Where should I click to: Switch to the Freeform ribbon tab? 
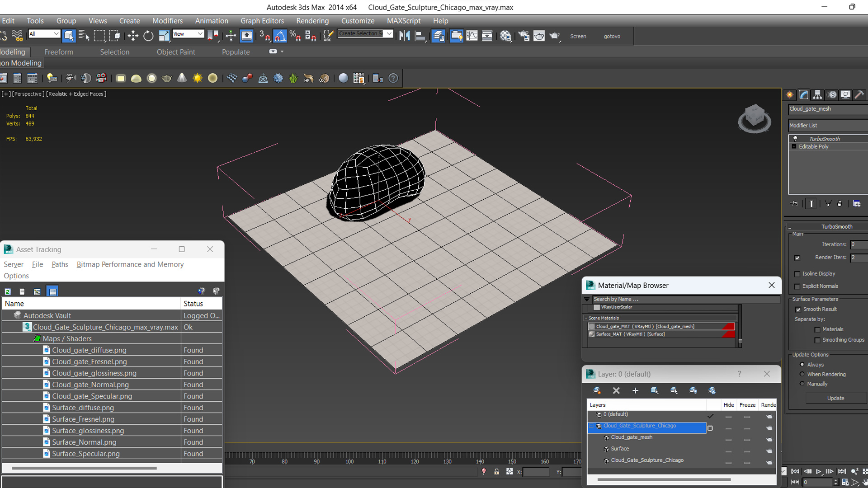pos(59,52)
